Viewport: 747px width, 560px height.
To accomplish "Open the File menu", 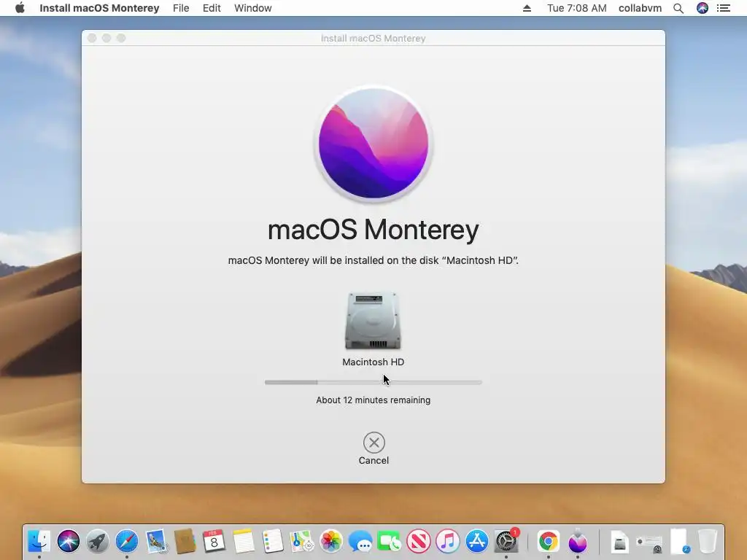I will [181, 8].
